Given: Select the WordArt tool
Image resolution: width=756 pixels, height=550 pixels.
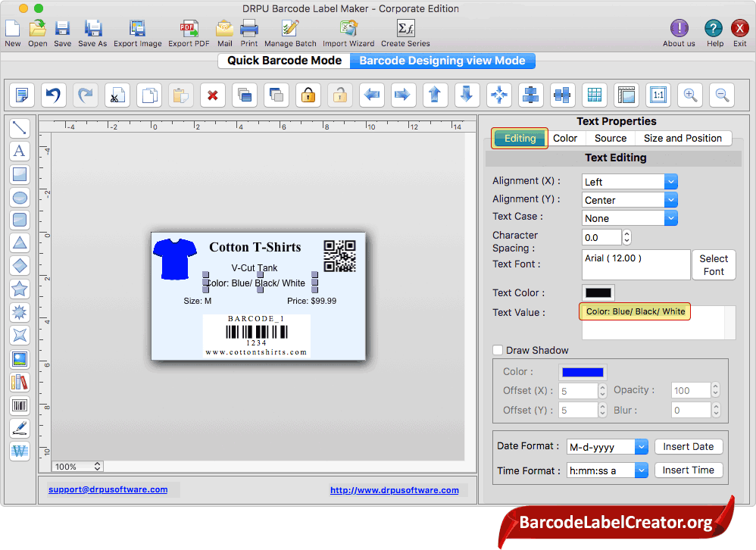Looking at the screenshot, I should [19, 452].
